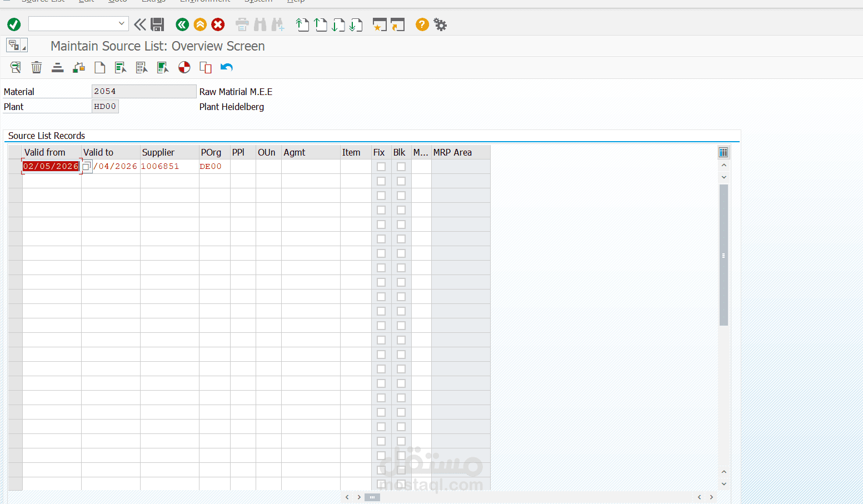Click inside the Supplier field showing 1006851
Screen dimensions: 863x504
(167, 166)
